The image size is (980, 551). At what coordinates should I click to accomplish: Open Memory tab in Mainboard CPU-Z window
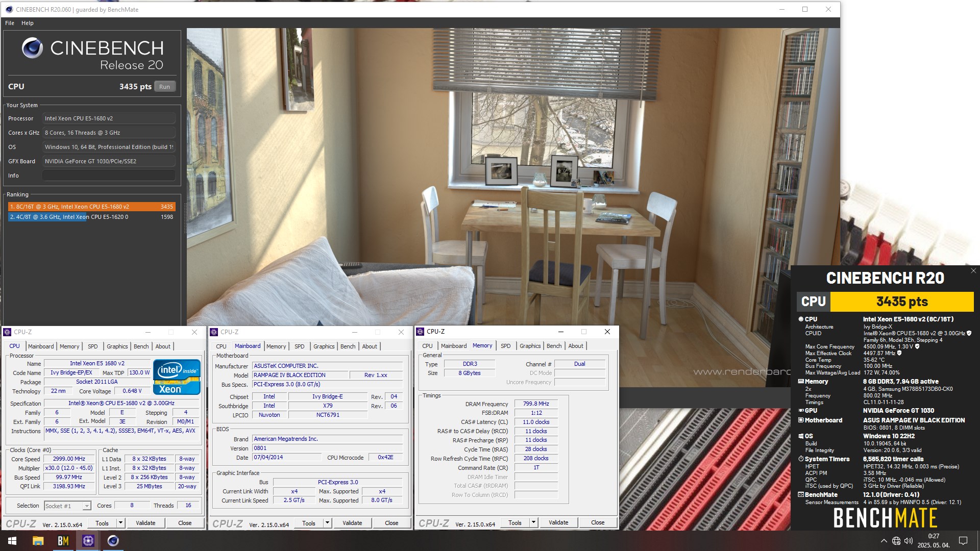click(276, 346)
